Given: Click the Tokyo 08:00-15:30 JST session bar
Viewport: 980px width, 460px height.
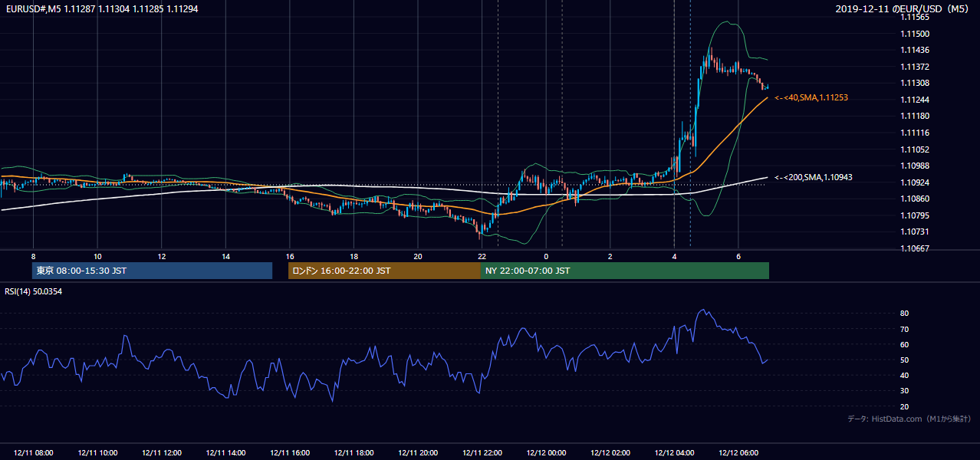Looking at the screenshot, I should 153,271.
